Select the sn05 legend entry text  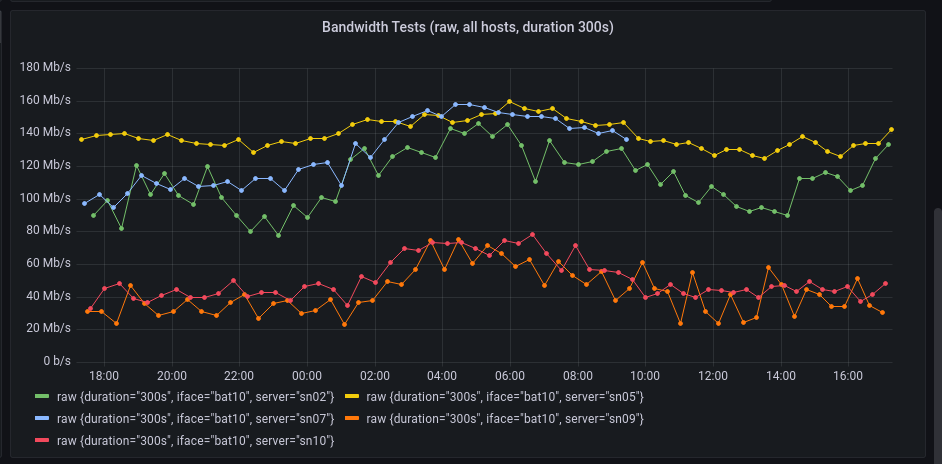point(504,397)
